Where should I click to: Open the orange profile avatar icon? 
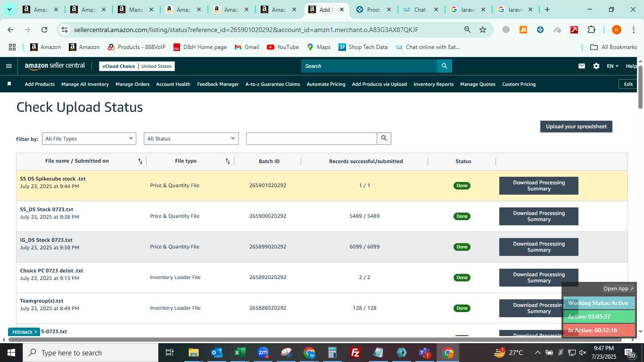(616, 30)
